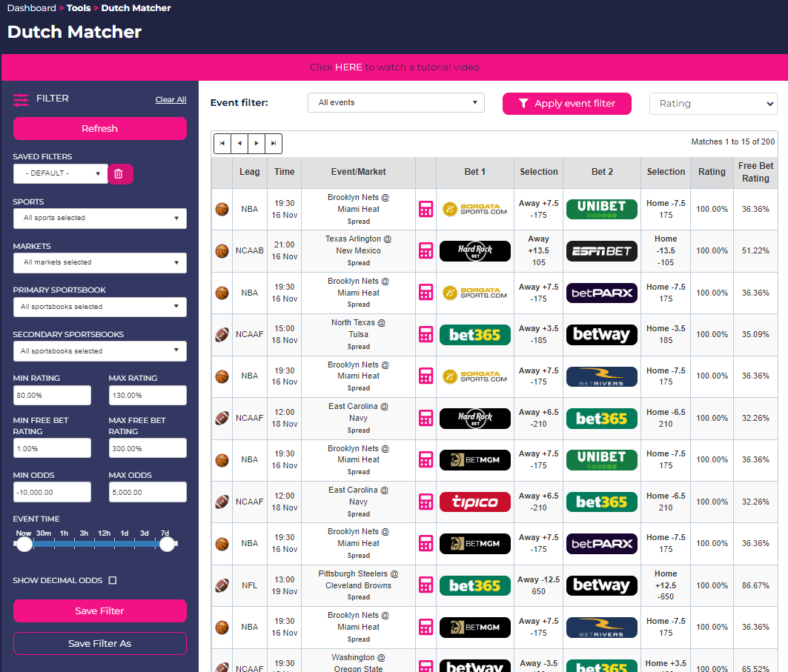
Task: Go to first page of matches
Action: (x=222, y=144)
